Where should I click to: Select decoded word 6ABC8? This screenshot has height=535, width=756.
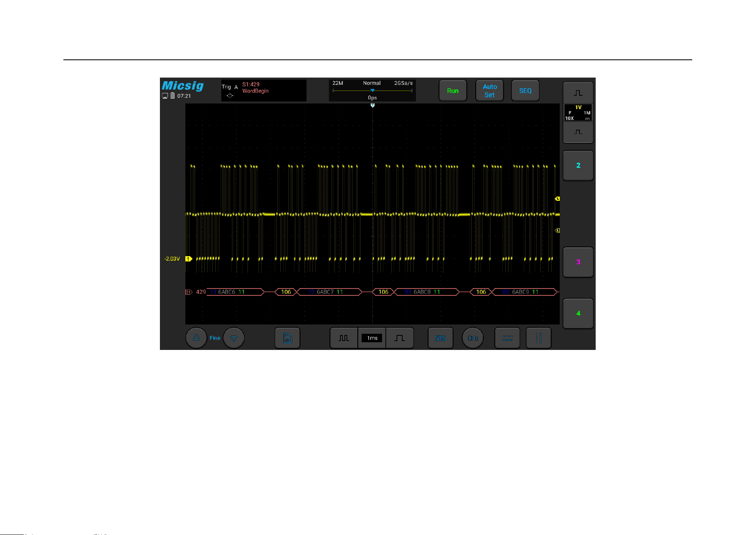[422, 292]
